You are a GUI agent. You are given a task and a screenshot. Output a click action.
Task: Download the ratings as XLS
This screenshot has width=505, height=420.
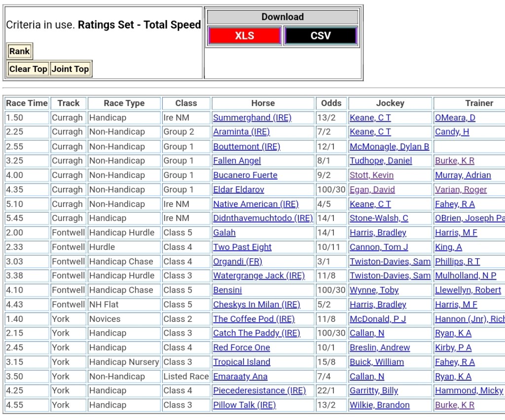(245, 36)
